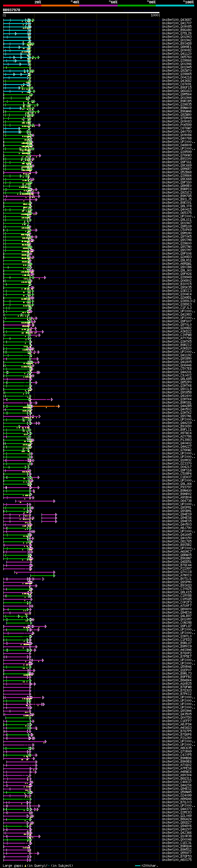Click the cyan =200char. scale sample

[x=138, y=865]
